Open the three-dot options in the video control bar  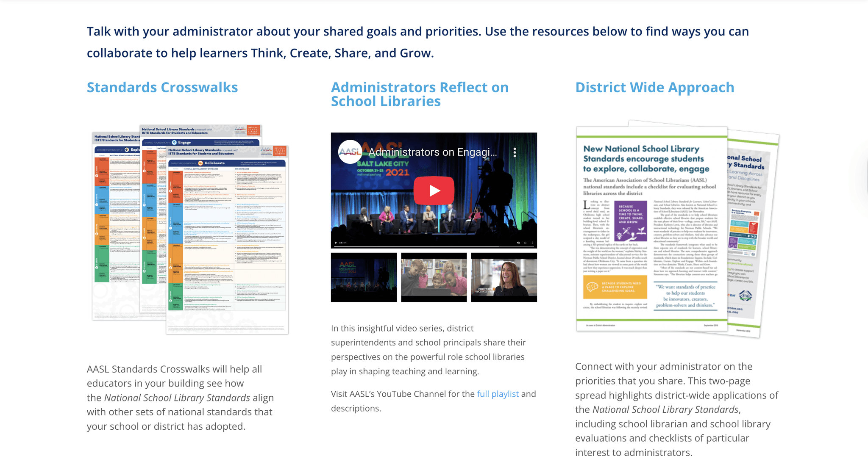532,243
